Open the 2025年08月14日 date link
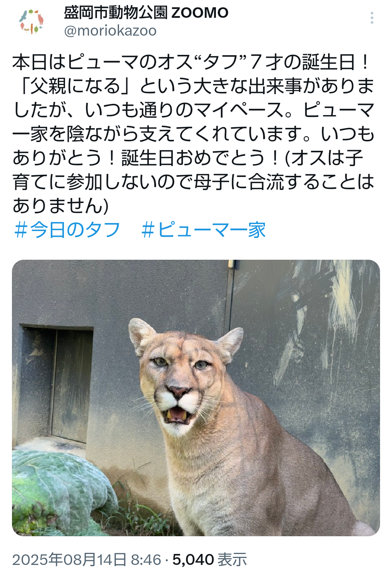392x570 pixels. click(x=69, y=559)
